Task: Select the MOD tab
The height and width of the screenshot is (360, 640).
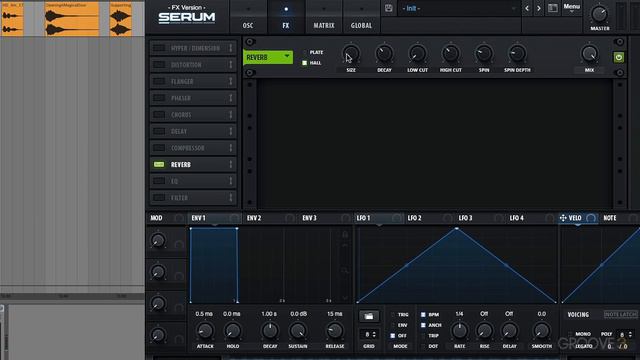Action: pyautogui.click(x=156, y=218)
